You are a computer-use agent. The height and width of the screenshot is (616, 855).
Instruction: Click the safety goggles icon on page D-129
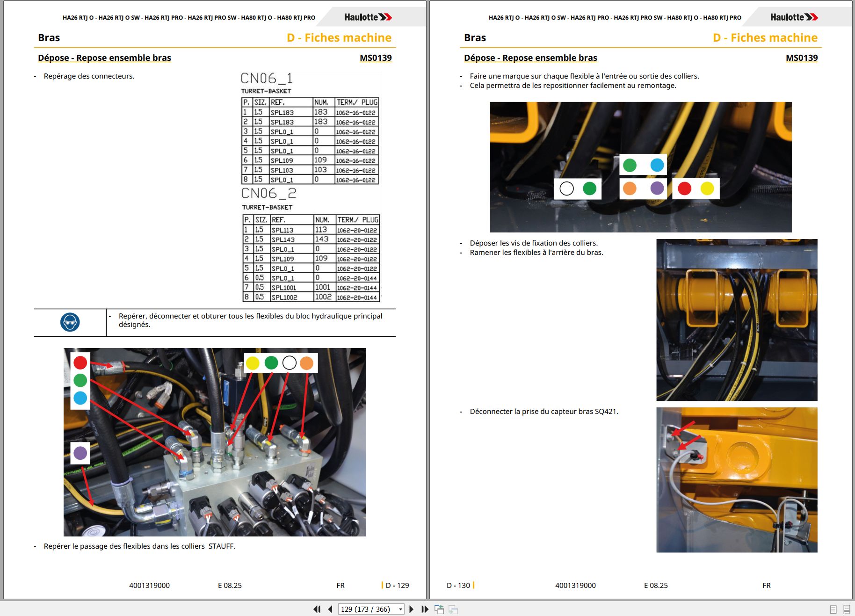click(x=70, y=322)
